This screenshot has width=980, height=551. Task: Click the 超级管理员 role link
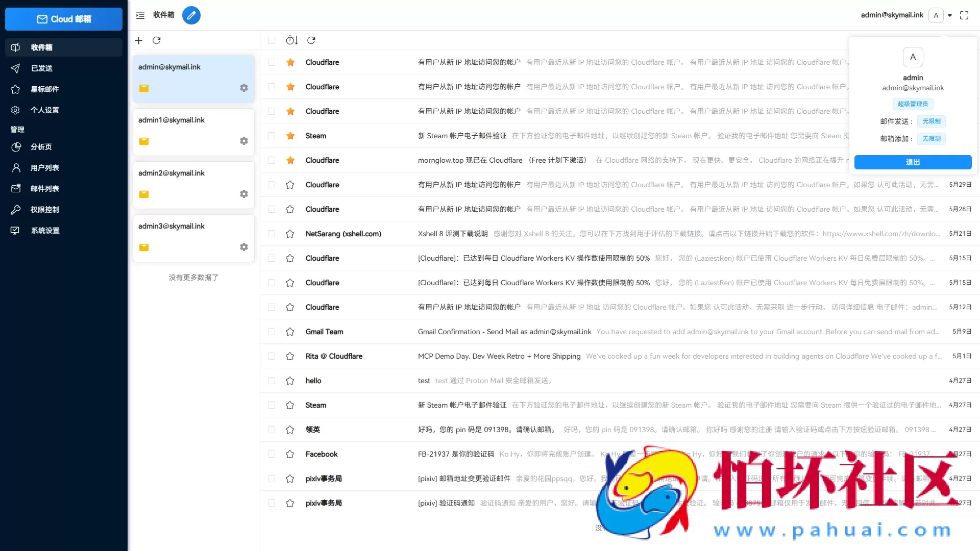(x=913, y=104)
